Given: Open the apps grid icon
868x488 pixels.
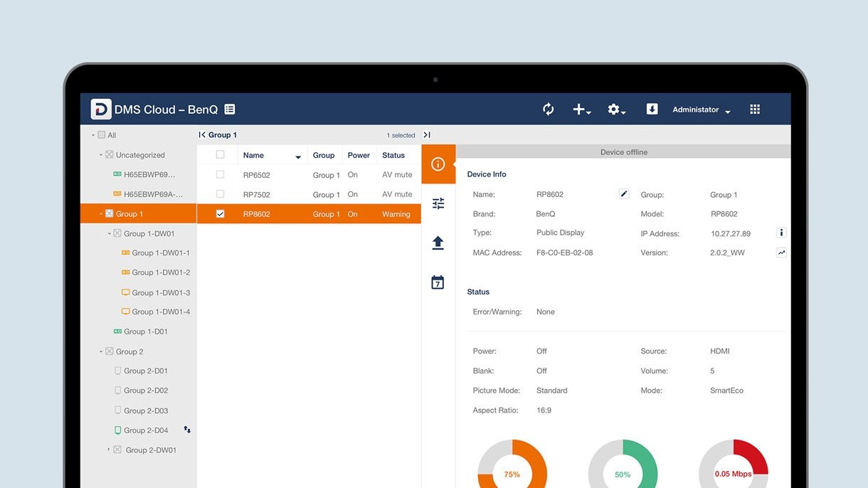Looking at the screenshot, I should [x=755, y=110].
